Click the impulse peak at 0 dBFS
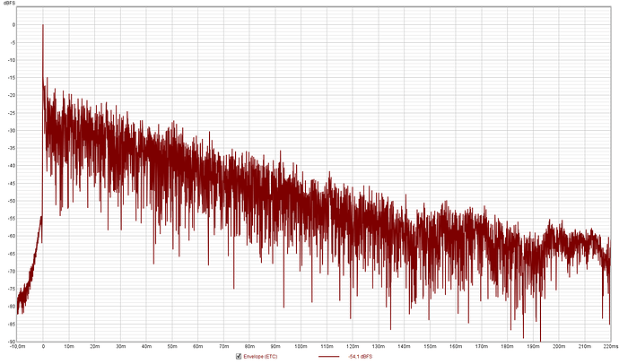Image resolution: width=619 pixels, height=364 pixels. pos(43,25)
